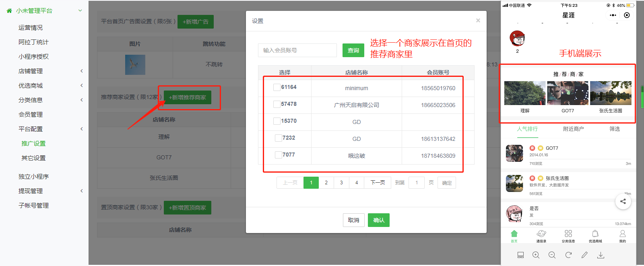Tick the checkbox for store 7077

pyautogui.click(x=278, y=155)
